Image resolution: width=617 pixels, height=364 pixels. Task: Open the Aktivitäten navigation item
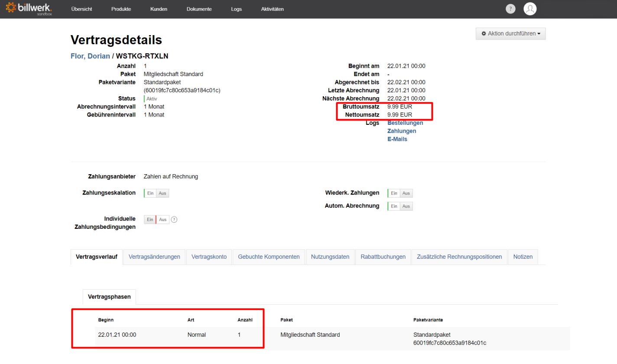pyautogui.click(x=273, y=9)
